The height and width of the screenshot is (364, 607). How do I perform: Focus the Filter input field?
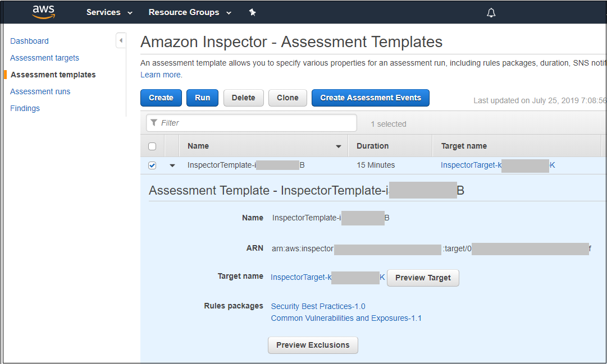tap(252, 123)
